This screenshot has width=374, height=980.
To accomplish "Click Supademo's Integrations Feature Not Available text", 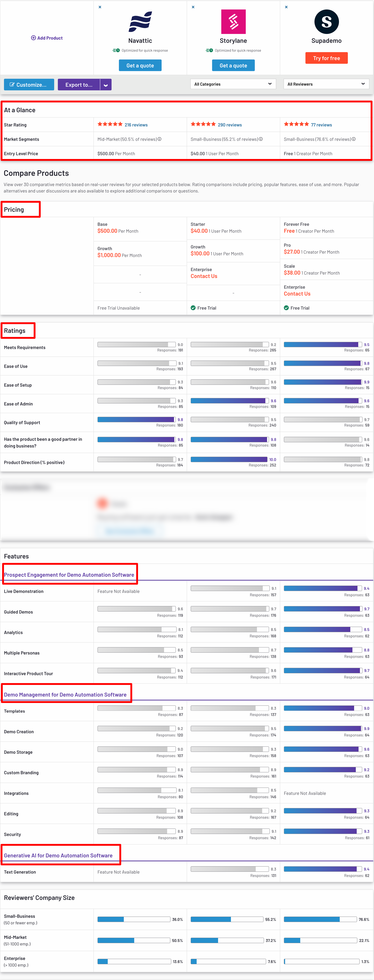I will coord(305,793).
